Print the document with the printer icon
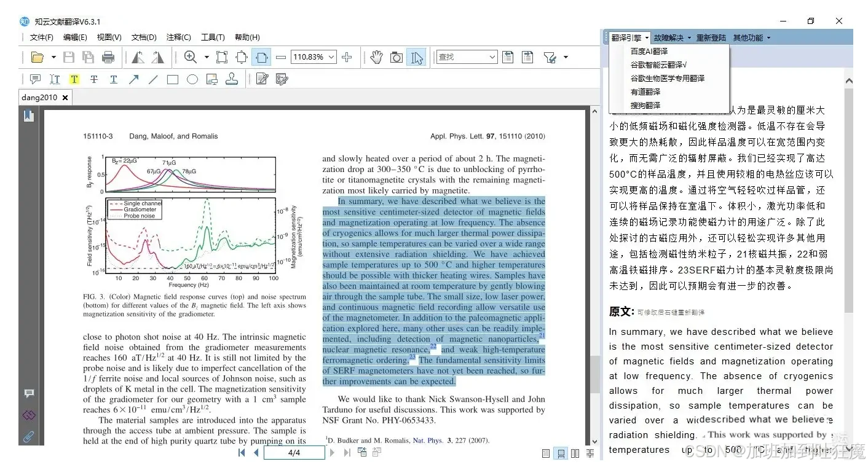The height and width of the screenshot is (467, 868). tap(108, 57)
